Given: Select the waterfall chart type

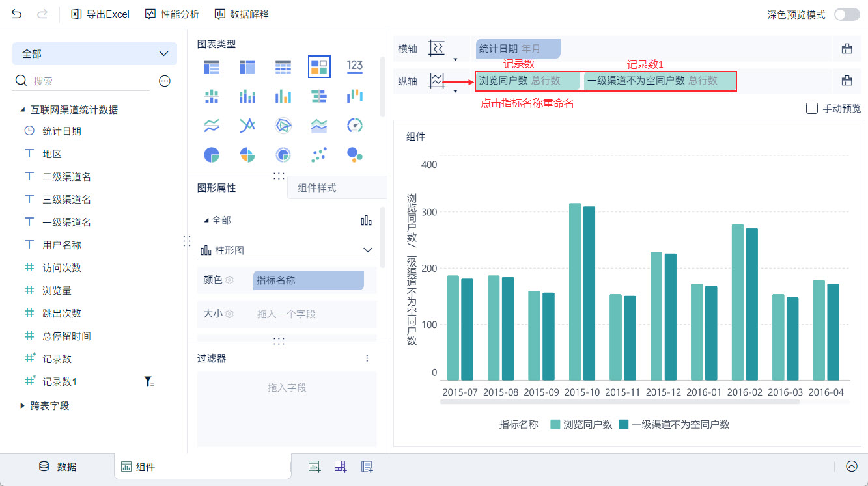Looking at the screenshot, I should click(355, 96).
